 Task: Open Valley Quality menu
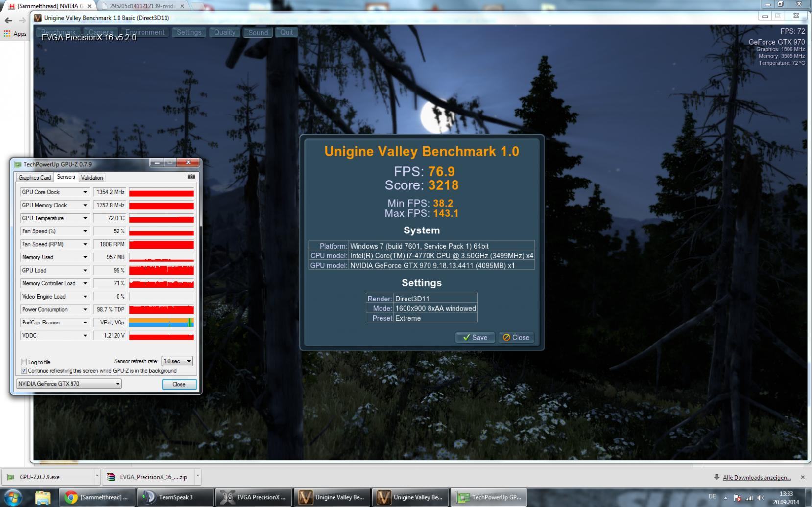pos(224,32)
